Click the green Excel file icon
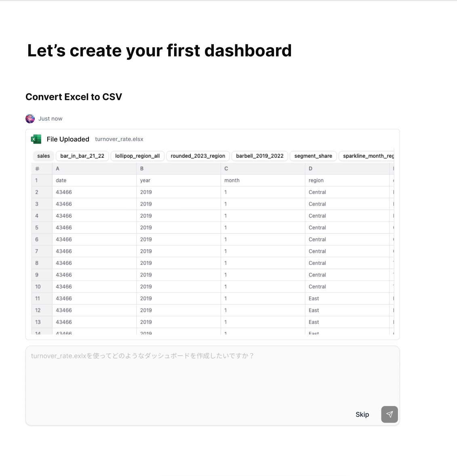457x476 pixels. pos(36,139)
